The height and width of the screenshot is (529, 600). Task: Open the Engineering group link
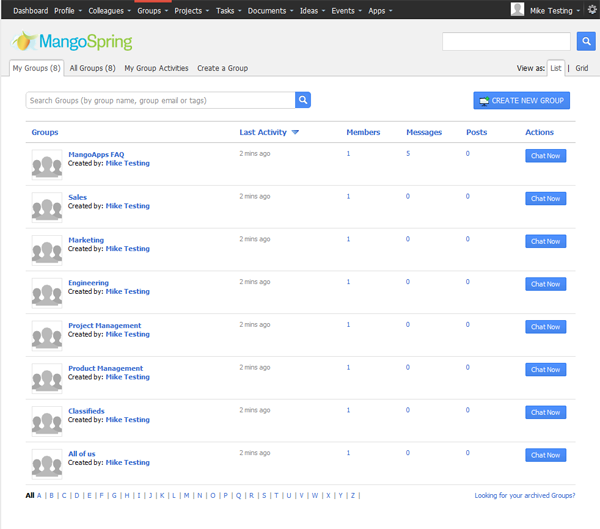click(x=88, y=283)
